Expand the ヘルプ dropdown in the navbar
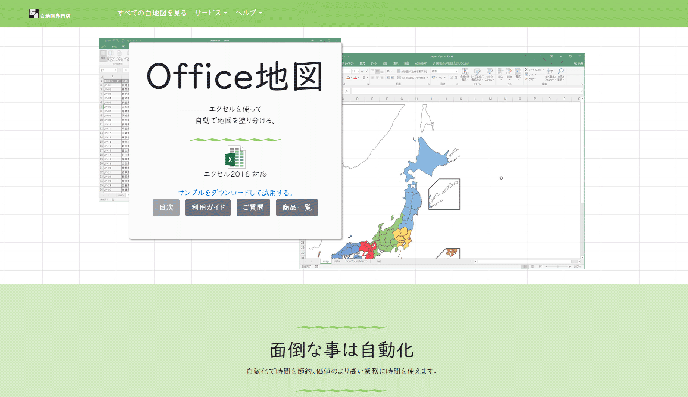 pyautogui.click(x=249, y=13)
